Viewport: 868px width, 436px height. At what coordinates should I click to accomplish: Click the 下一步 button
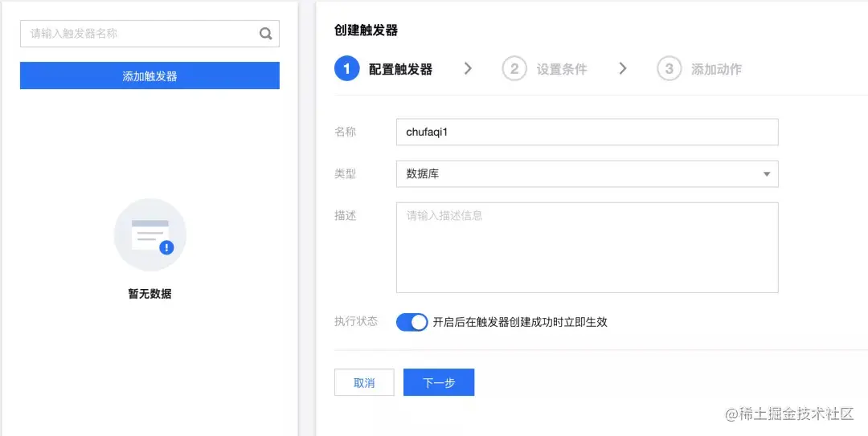(439, 382)
